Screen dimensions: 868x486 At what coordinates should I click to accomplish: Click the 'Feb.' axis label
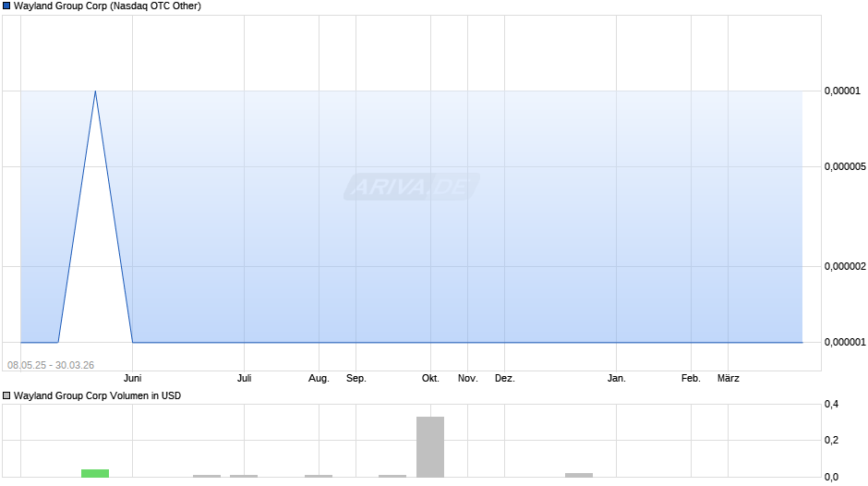(691, 378)
